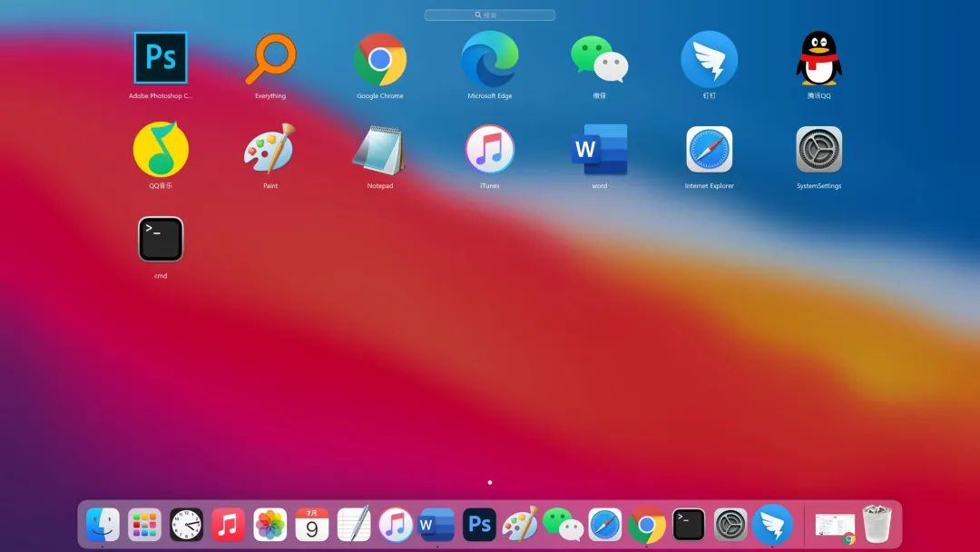Launch the cmd terminal app
This screenshot has height=552, width=980.
pyautogui.click(x=161, y=239)
